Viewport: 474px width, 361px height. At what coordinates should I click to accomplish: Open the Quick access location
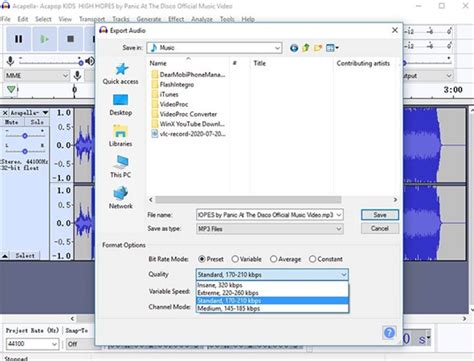120,74
